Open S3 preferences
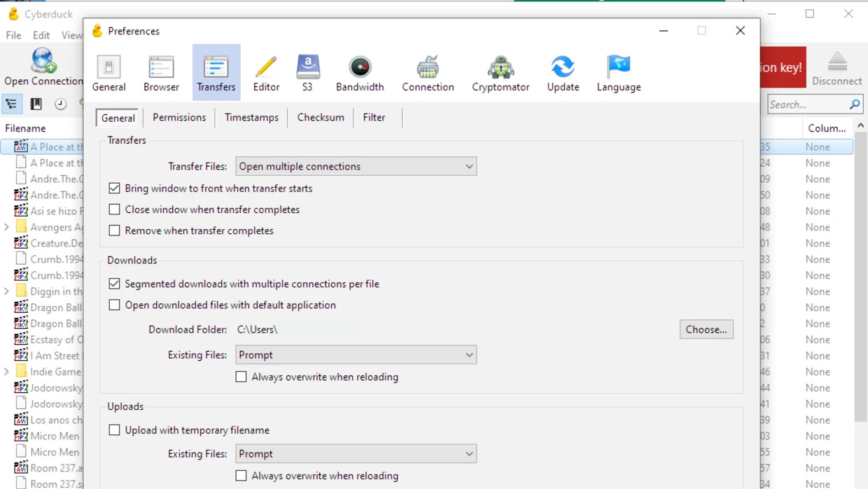This screenshot has height=489, width=868. coord(307,73)
